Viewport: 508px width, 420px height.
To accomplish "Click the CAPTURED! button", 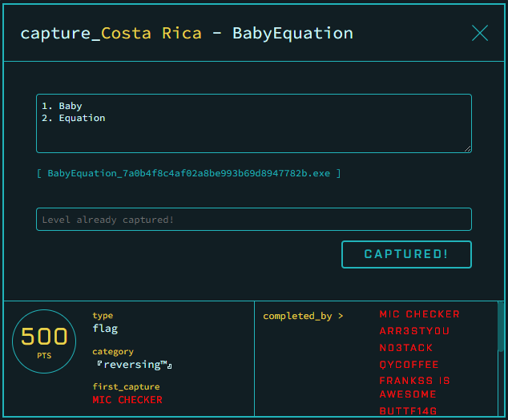I will pyautogui.click(x=406, y=254).
